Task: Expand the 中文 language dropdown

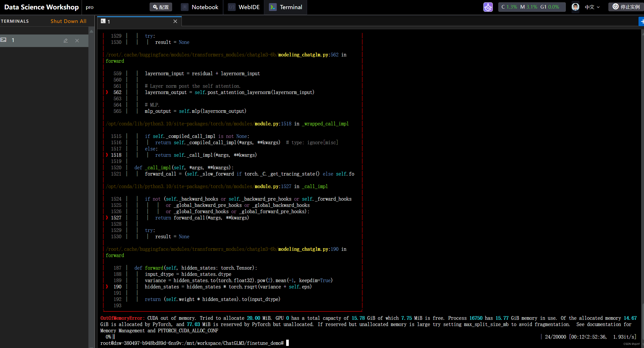Action: point(592,7)
